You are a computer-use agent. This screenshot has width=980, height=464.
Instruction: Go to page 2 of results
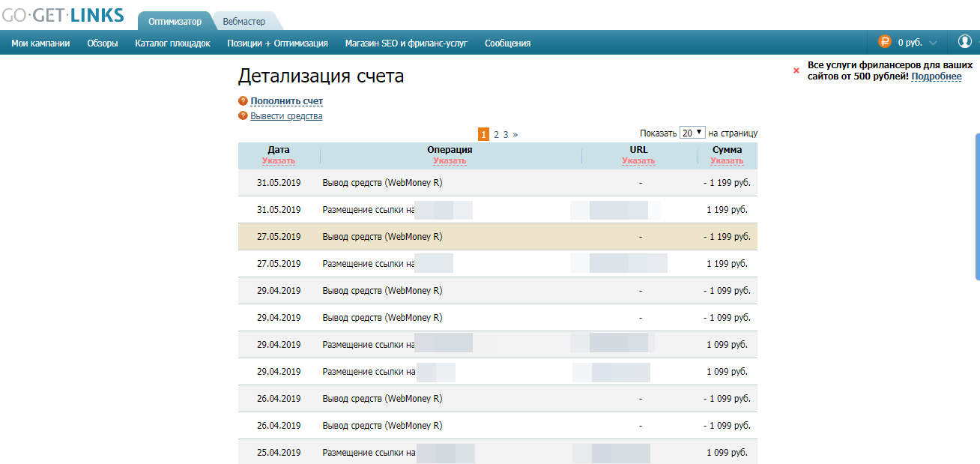click(496, 135)
